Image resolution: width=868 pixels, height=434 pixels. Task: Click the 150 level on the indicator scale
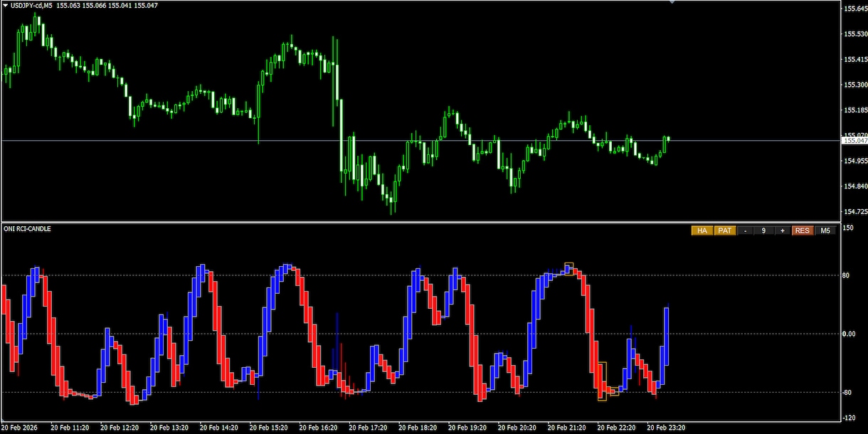coord(848,228)
